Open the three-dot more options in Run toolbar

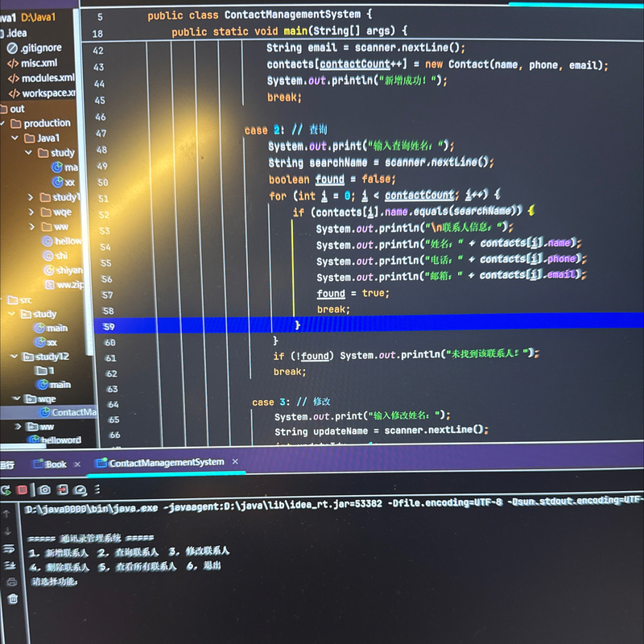click(x=98, y=489)
